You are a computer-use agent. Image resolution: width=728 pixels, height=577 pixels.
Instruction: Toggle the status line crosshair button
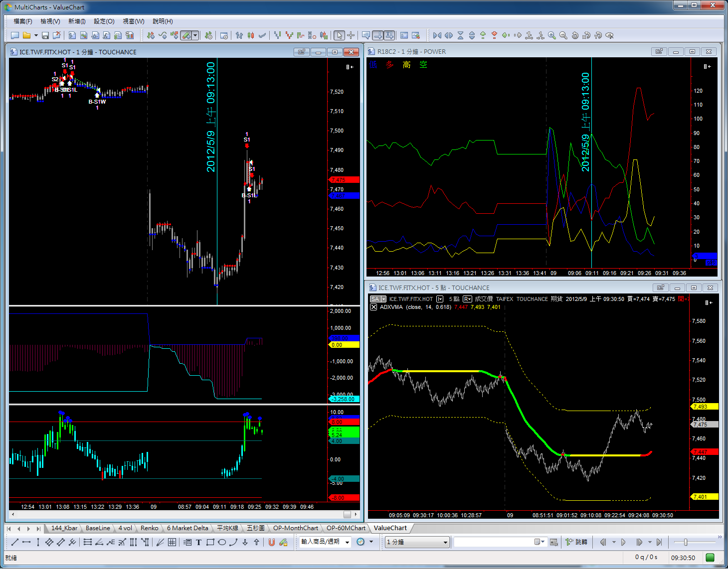389,35
